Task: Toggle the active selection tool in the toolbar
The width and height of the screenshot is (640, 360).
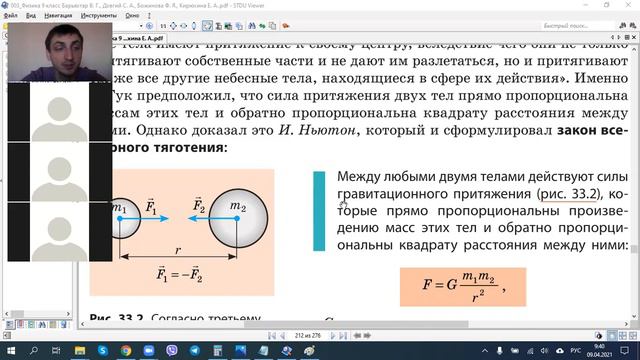Action: [207, 26]
